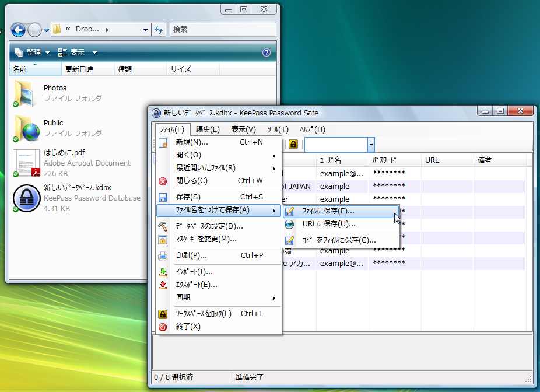Expand the 同期 submenu
Viewport: 540px width, 392px height.
pos(273,298)
